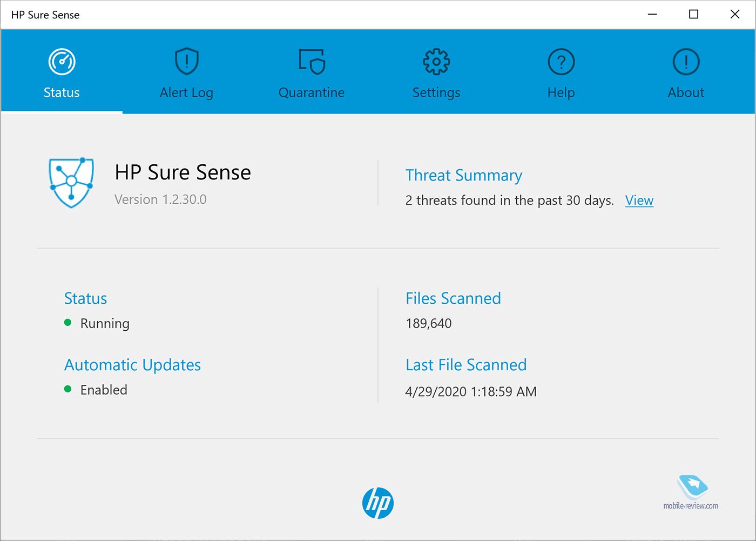This screenshot has height=541, width=756.
Task: Click green dot next to Running
Action: click(x=67, y=323)
